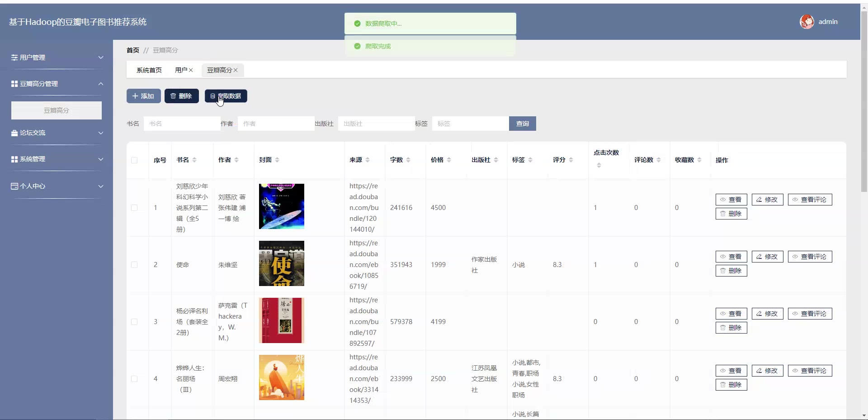Image resolution: width=868 pixels, height=420 pixels.
Task: Click the 论坛交流 briefcase icon
Action: pos(14,133)
